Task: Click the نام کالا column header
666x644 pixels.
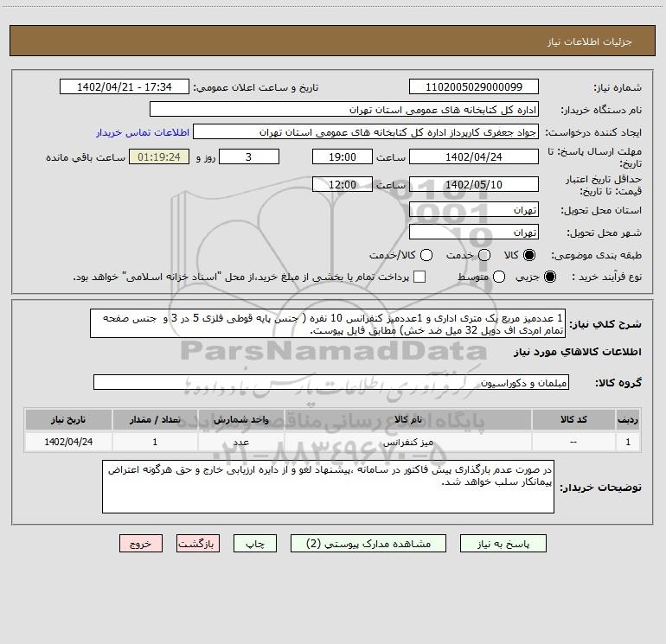Action: click(407, 420)
